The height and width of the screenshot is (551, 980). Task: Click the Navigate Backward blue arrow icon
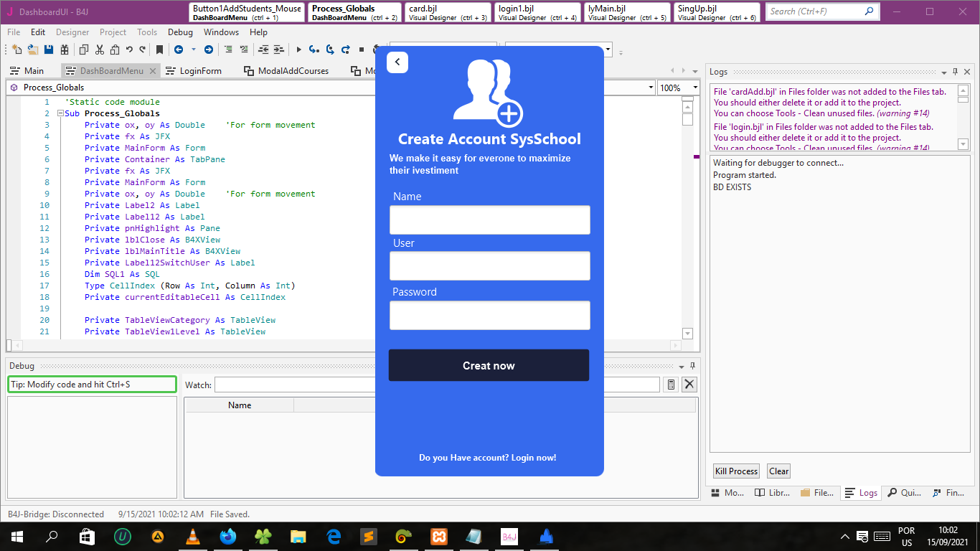178,50
